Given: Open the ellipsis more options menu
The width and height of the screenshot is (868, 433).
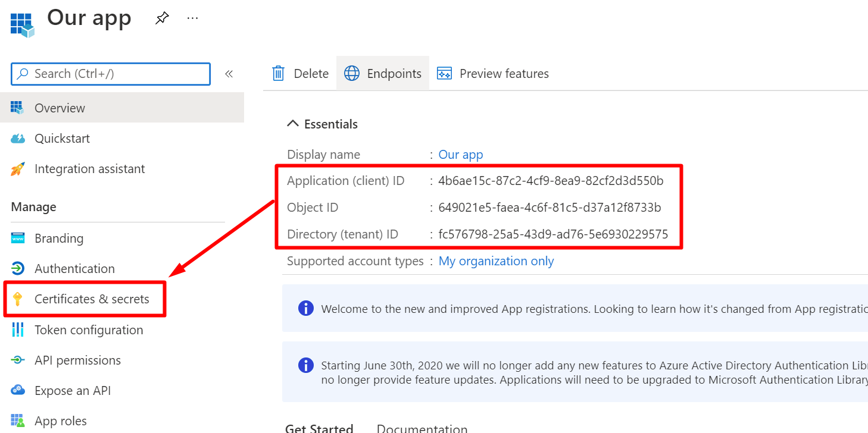Looking at the screenshot, I should tap(192, 18).
